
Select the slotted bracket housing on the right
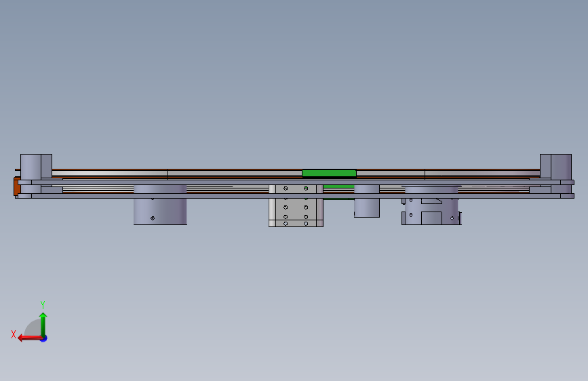pos(431,206)
